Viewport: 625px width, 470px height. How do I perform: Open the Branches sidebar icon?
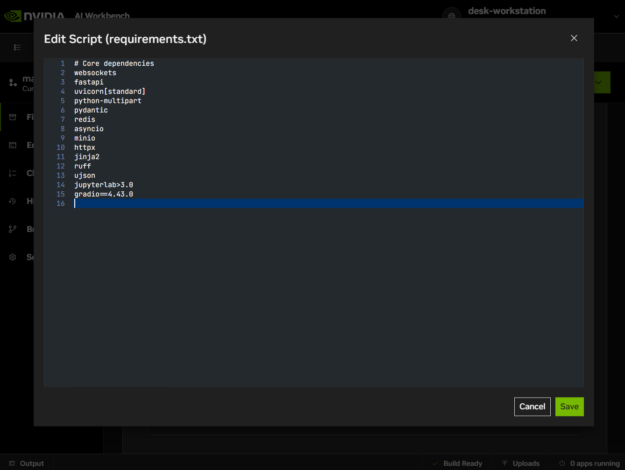click(13, 229)
